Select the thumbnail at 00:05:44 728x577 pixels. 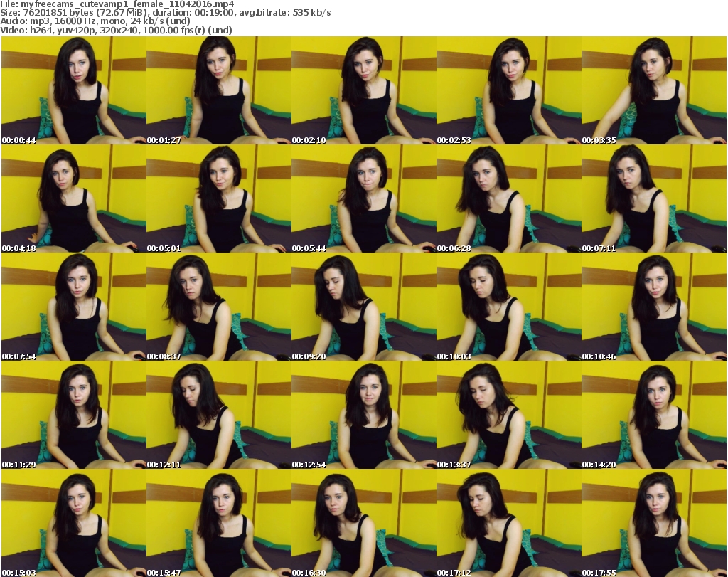click(x=363, y=199)
